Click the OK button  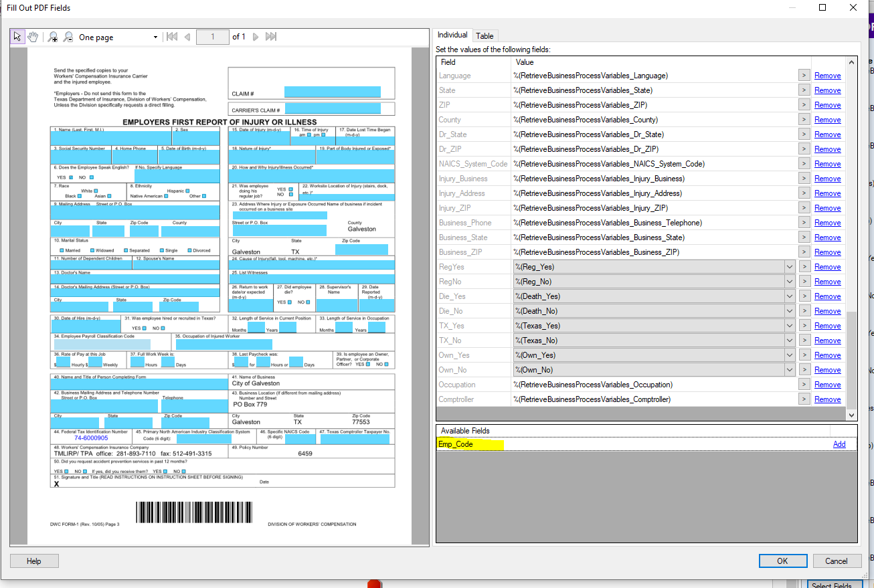(782, 561)
